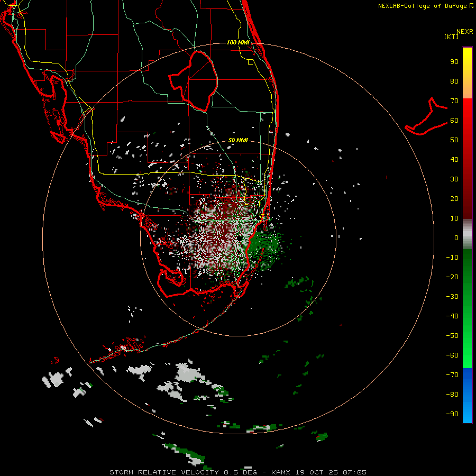
Task: Select the 40 value on velocity scale
Action: coord(454,160)
